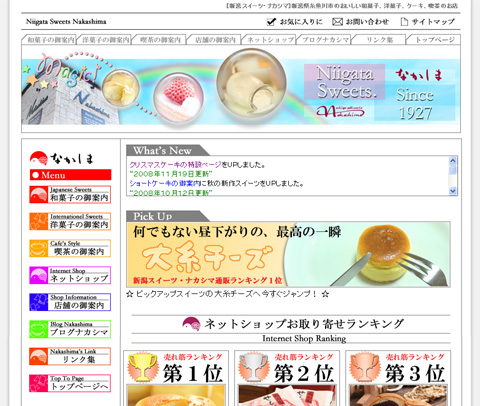Click the Internet Shop Ranking subtitle
Viewport: 480px width, 406px height.
tap(304, 338)
